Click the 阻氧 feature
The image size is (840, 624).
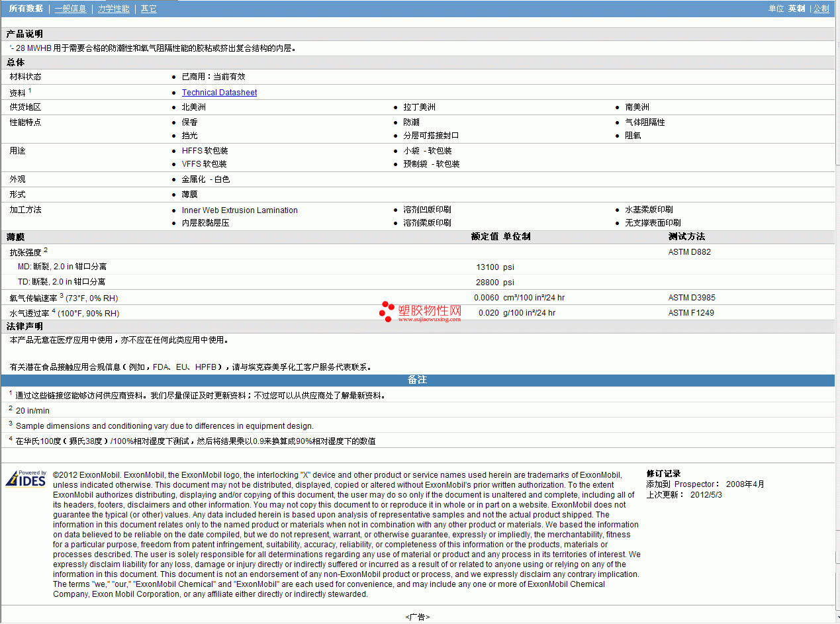633,136
